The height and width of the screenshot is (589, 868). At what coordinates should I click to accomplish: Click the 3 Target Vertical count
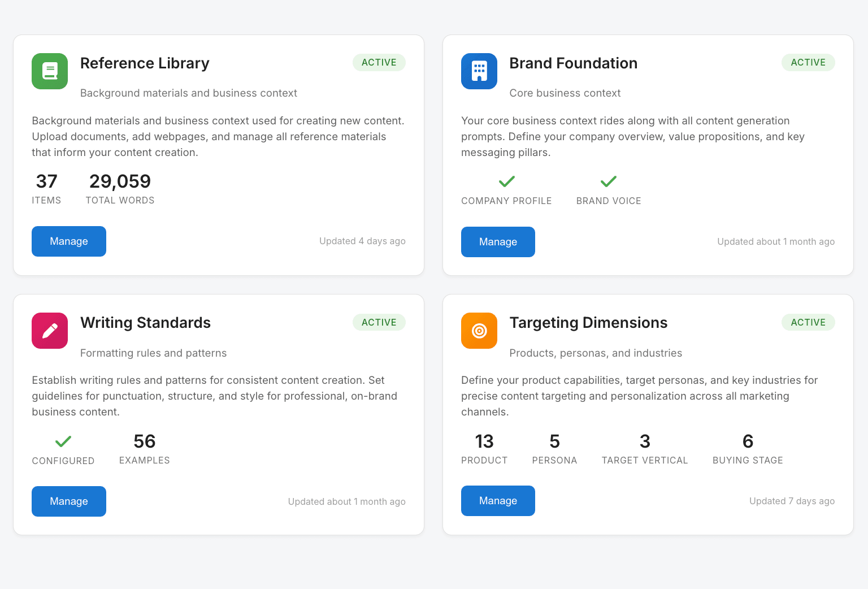coord(645,441)
